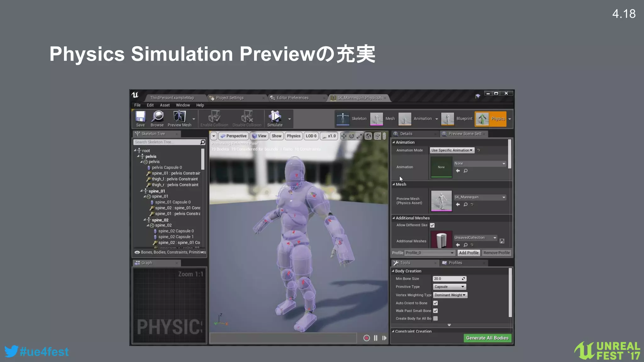Click the search icon in Skeleton Tree
This screenshot has height=362, width=644.
[203, 142]
